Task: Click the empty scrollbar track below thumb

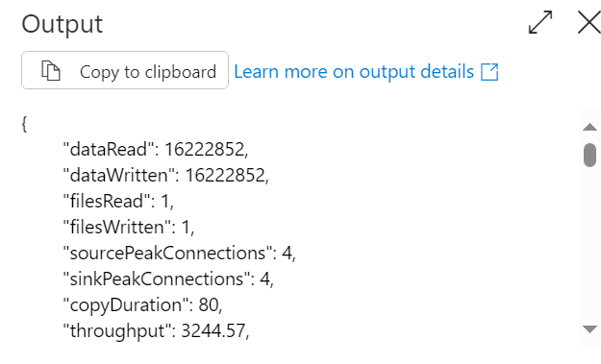Action: click(589, 245)
